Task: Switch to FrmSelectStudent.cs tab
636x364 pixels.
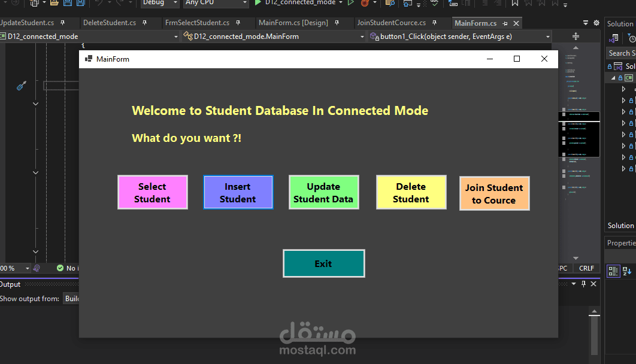Action: tap(197, 23)
